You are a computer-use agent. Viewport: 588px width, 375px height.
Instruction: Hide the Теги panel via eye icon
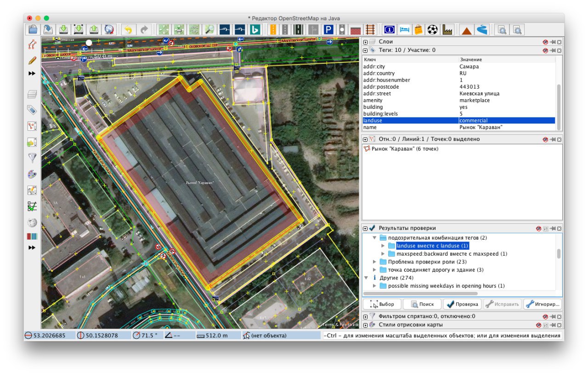click(545, 50)
